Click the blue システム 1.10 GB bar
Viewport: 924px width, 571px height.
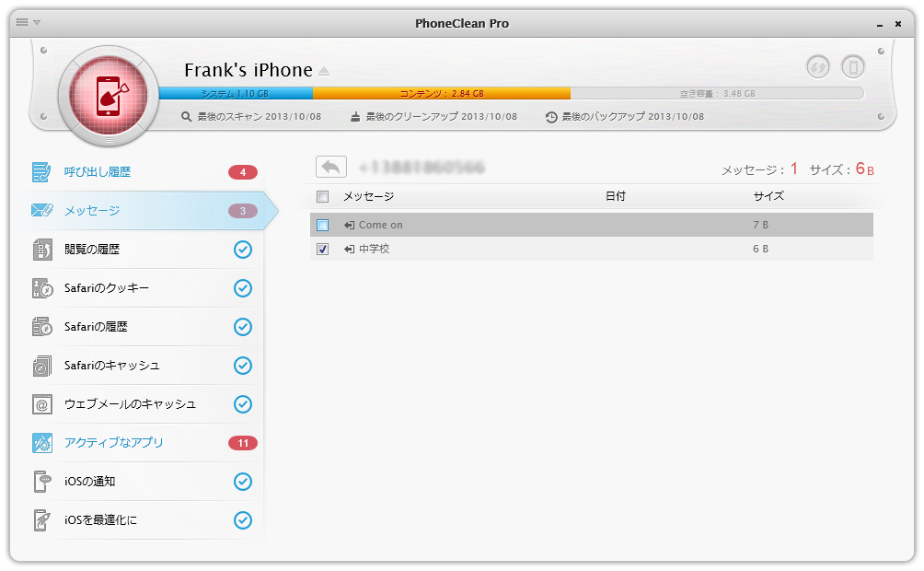click(236, 93)
